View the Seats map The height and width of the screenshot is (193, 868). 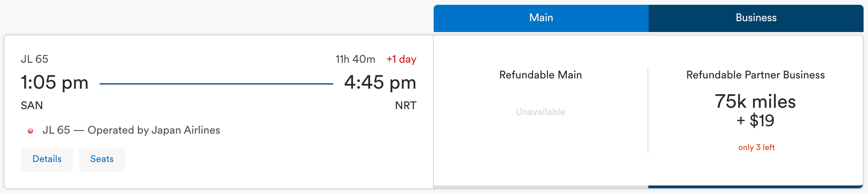pos(102,159)
